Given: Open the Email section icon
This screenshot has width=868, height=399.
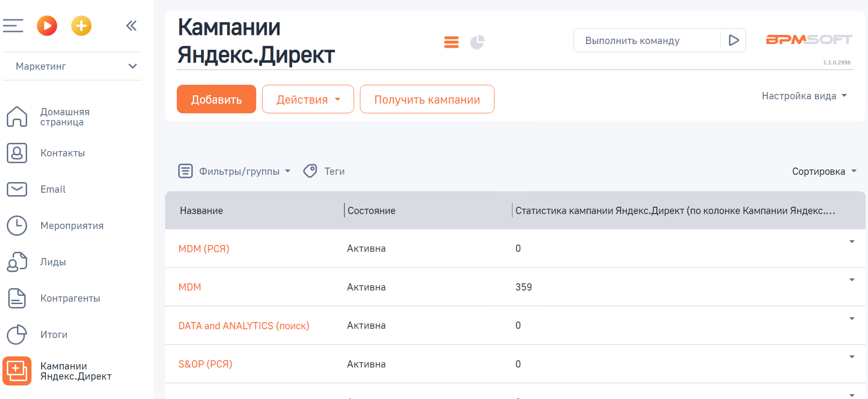Looking at the screenshot, I should [x=17, y=189].
